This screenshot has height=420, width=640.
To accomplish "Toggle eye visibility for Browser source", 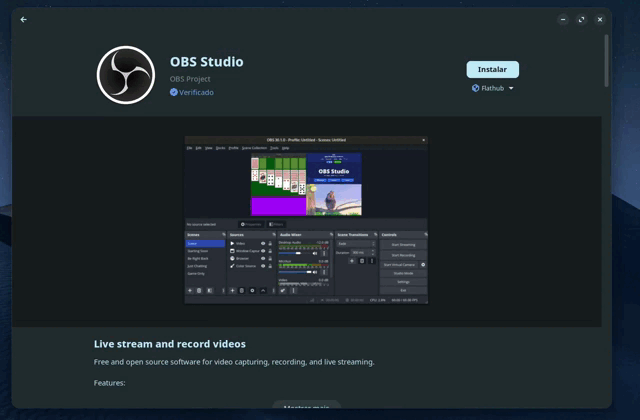I will pyautogui.click(x=263, y=258).
